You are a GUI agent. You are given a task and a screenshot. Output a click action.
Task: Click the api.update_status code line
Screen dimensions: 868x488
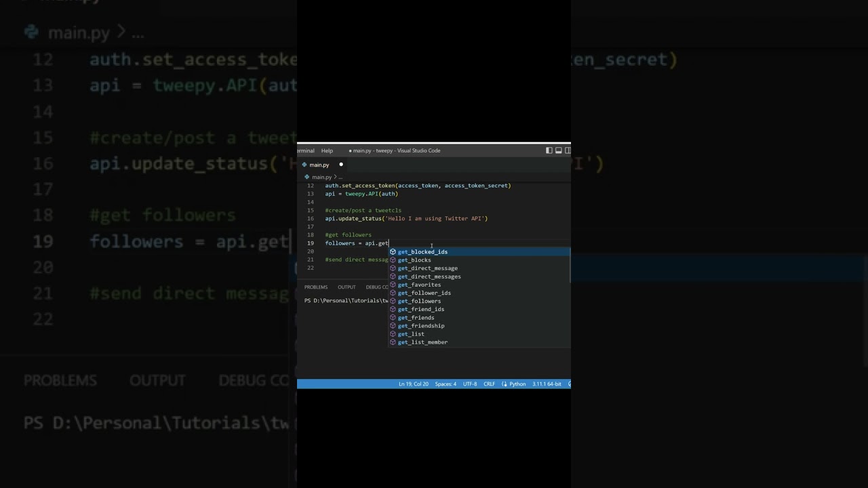point(406,218)
